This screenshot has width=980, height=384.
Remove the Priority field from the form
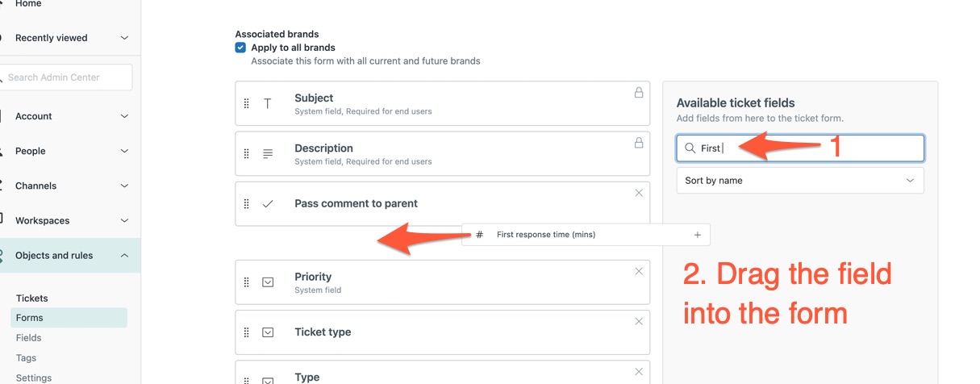[639, 271]
